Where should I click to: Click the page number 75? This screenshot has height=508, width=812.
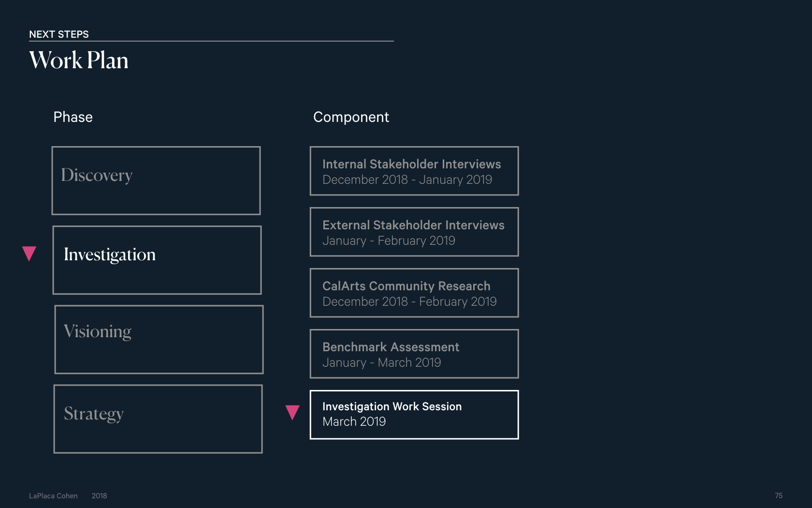(779, 496)
